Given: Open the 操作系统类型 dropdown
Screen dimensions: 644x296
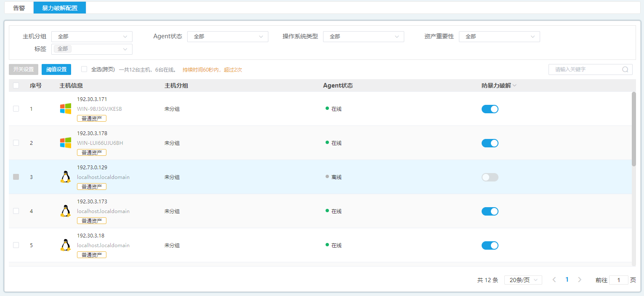Looking at the screenshot, I should coord(363,37).
